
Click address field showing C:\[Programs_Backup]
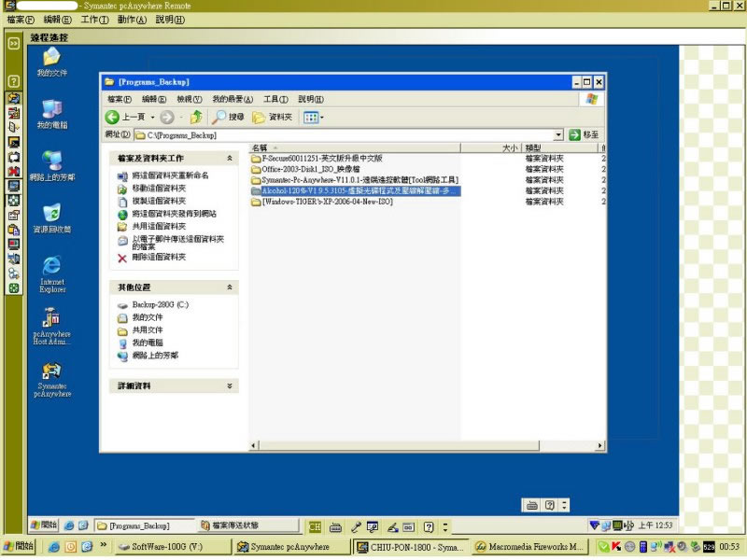[x=344, y=135]
